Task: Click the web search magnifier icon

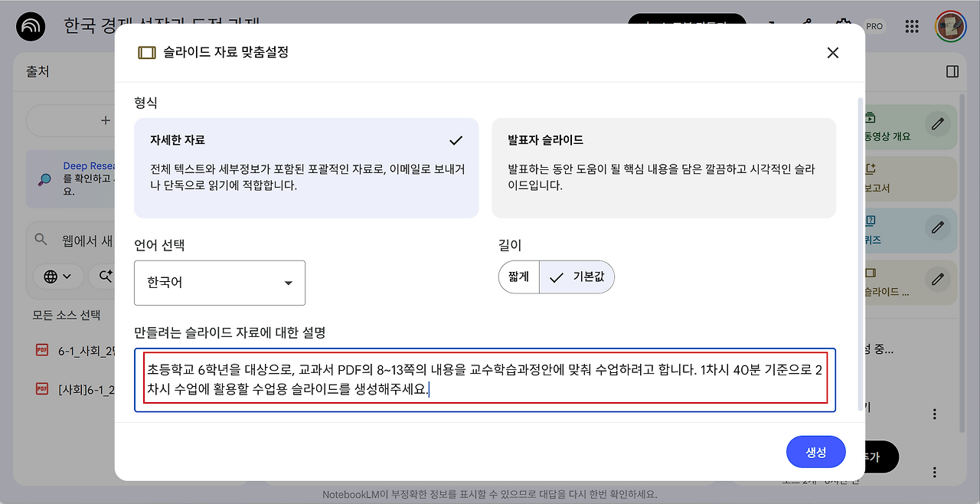Action: click(x=41, y=240)
